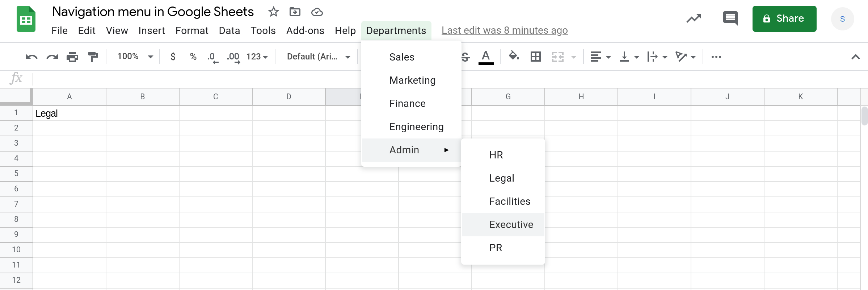Open the Add-ons menu
The width and height of the screenshot is (868, 290).
(x=305, y=30)
